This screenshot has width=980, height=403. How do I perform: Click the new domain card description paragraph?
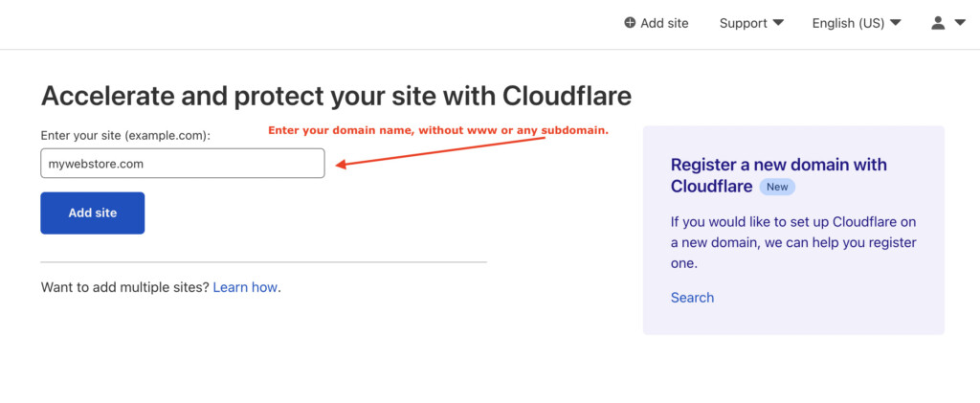[x=793, y=242]
